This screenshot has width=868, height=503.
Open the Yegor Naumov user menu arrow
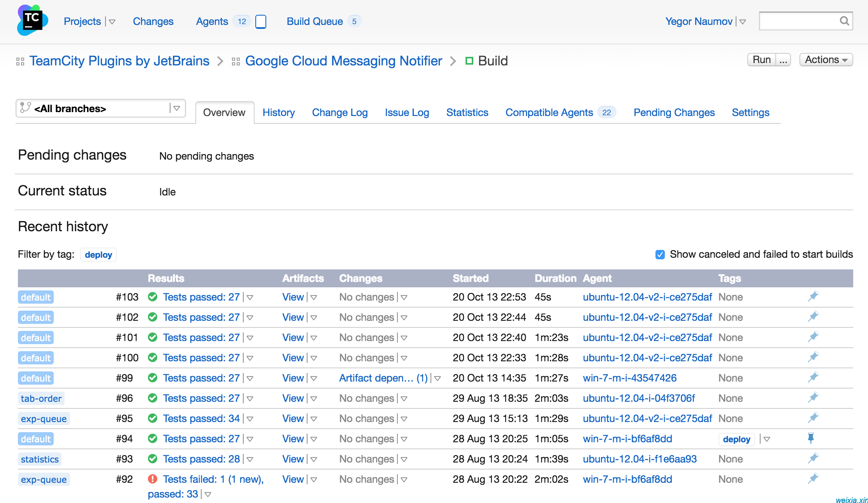[x=743, y=22]
